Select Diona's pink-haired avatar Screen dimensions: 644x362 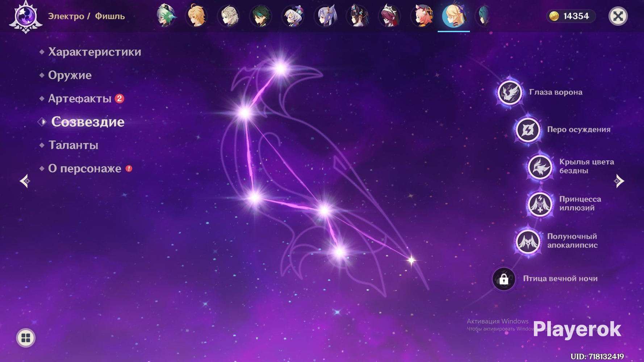click(x=422, y=16)
